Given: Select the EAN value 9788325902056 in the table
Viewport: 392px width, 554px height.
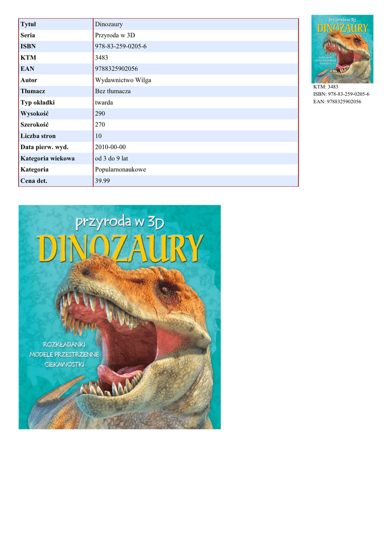Looking at the screenshot, I should click(116, 69).
